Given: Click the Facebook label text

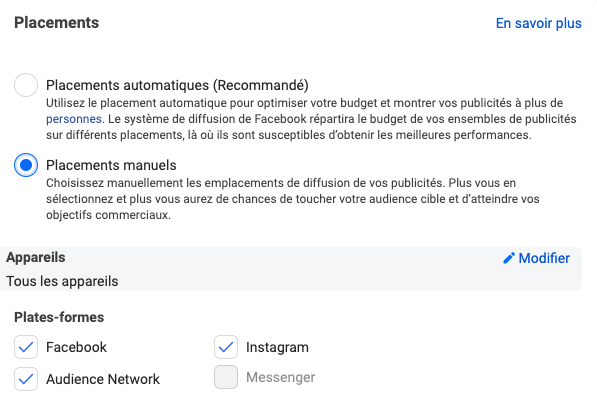Looking at the screenshot, I should [x=77, y=347].
